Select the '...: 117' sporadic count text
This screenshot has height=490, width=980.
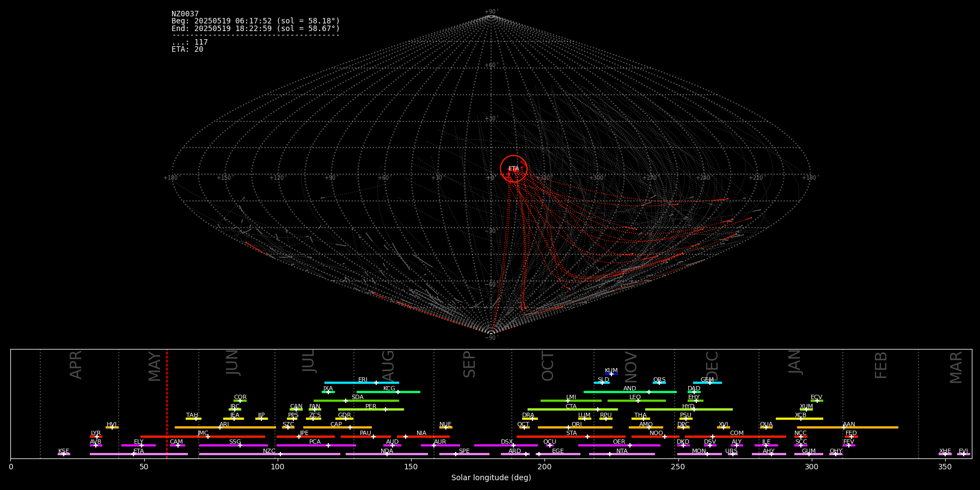(189, 42)
